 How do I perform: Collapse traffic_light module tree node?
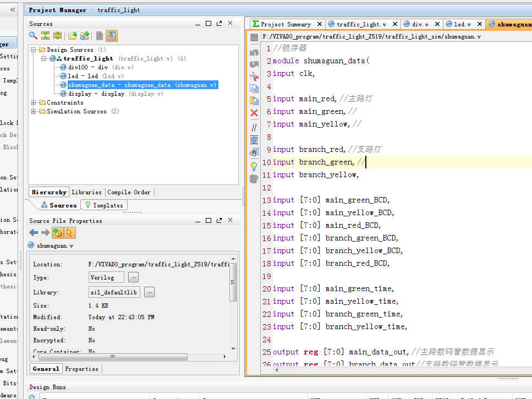[44, 58]
